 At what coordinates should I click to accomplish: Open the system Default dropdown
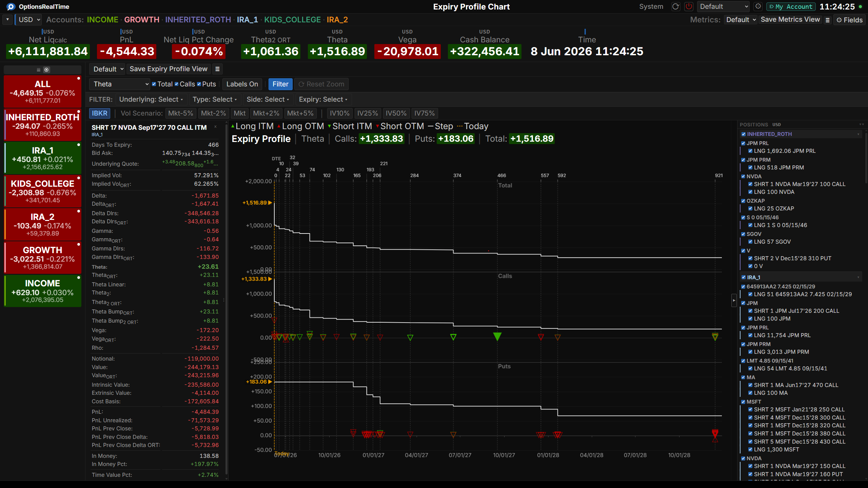(724, 6)
